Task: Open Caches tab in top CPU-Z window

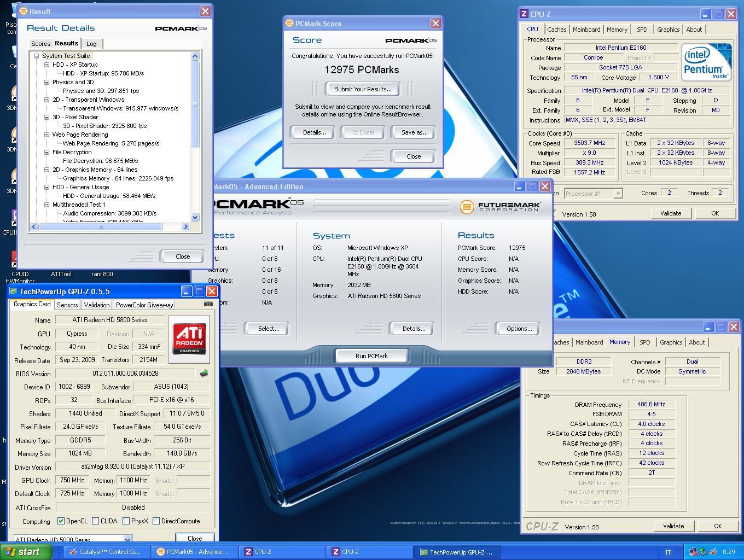Action: point(556,30)
